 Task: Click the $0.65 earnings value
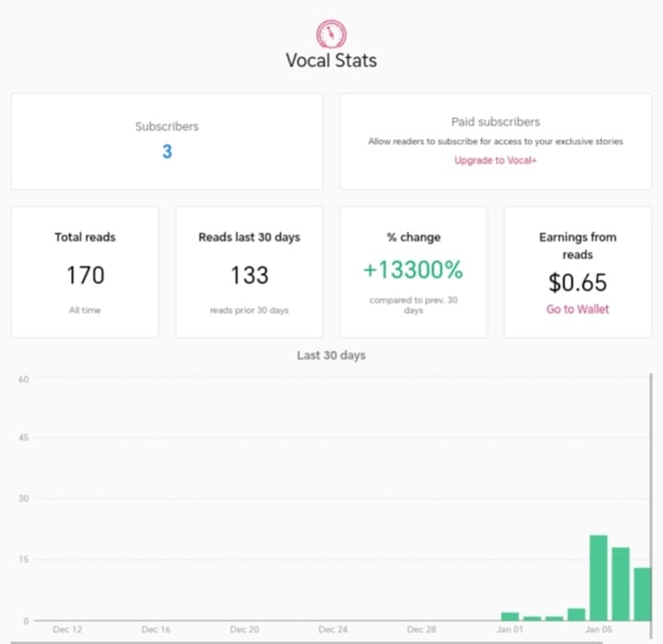tap(577, 283)
